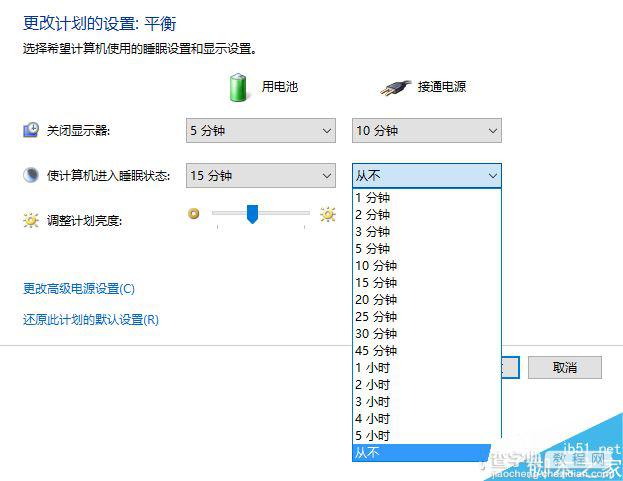Image resolution: width=623 pixels, height=481 pixels.
Task: Click the green battery icon
Action: (238, 87)
